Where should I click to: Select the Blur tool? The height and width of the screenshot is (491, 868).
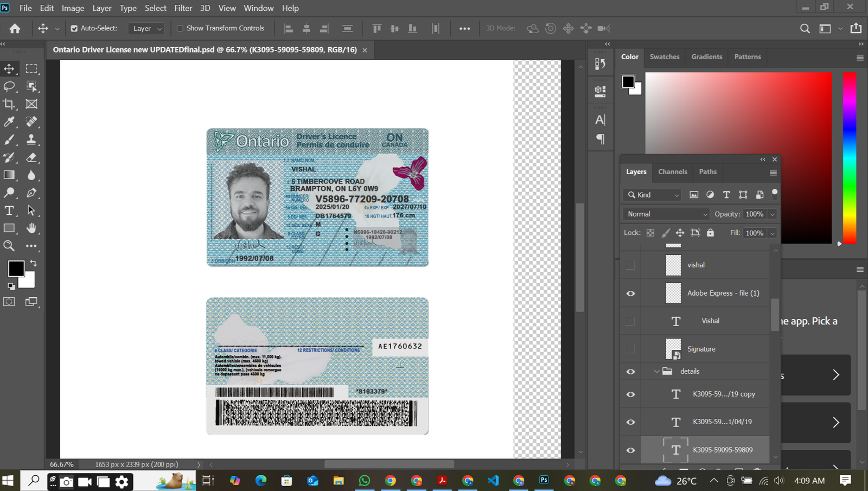(x=31, y=175)
